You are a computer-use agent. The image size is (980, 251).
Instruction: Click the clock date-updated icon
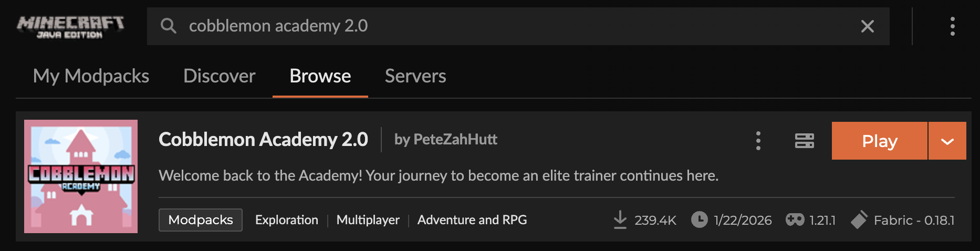699,219
